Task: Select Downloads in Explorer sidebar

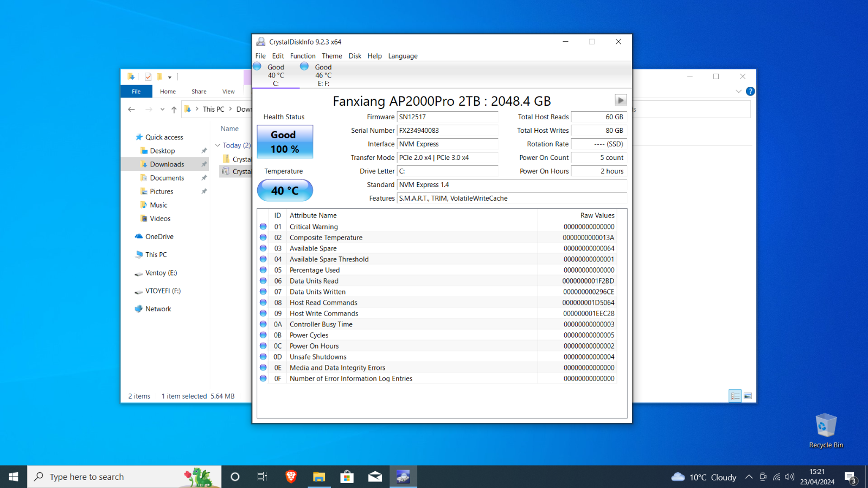Action: [x=167, y=164]
